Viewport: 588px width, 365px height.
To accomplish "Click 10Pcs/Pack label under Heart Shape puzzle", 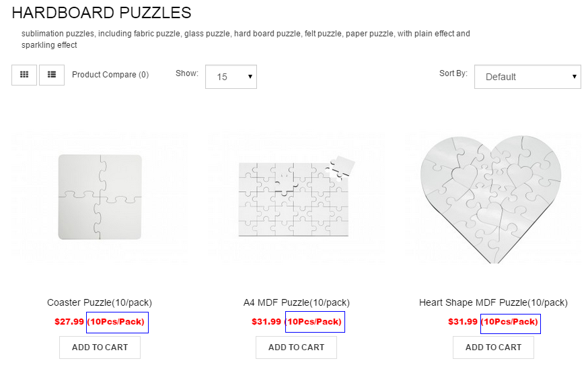I will [510, 322].
